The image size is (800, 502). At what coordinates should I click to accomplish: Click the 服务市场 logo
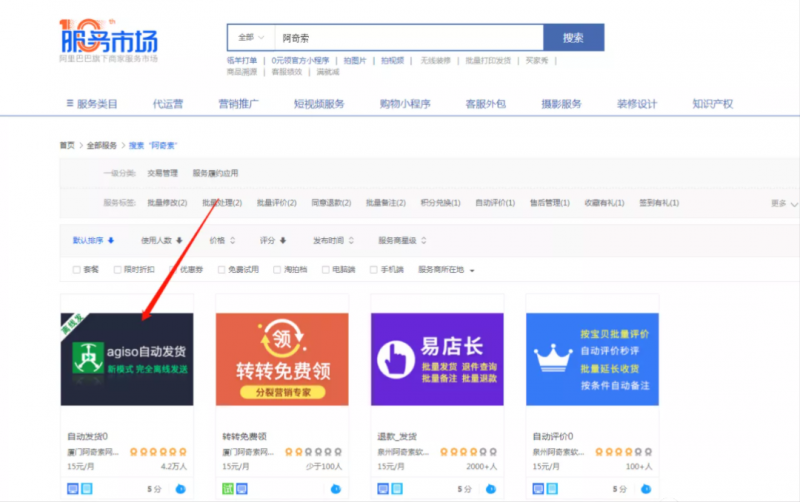pos(108,38)
